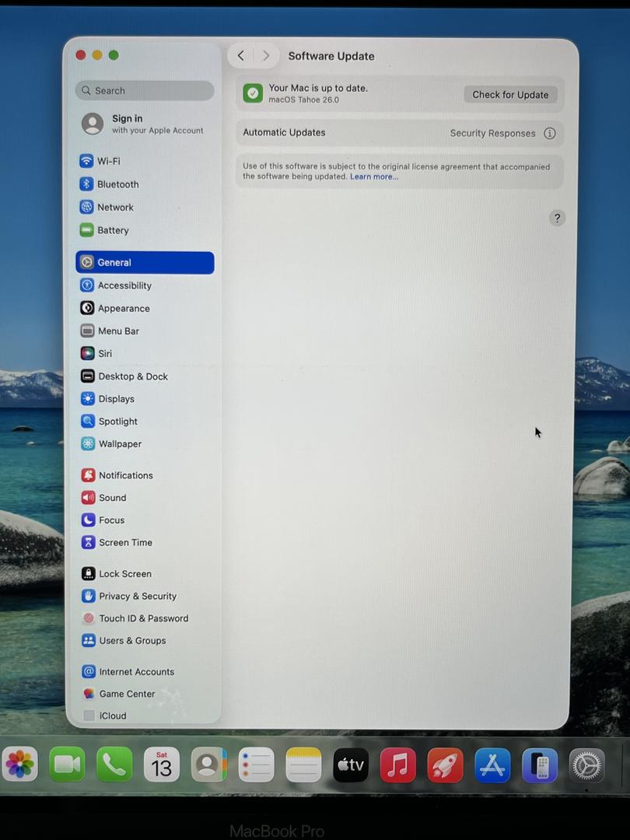Open Game Center settings
Viewport: 630px width, 840px height.
pos(145,694)
